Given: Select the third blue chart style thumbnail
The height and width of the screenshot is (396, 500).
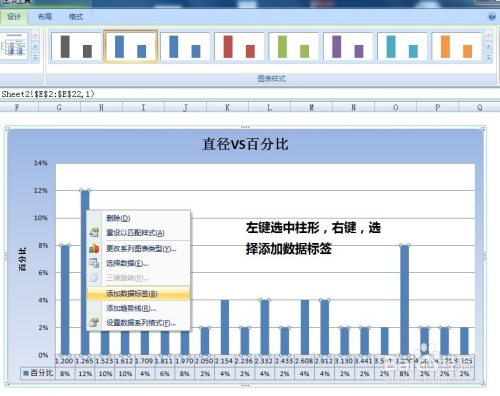Looking at the screenshot, I should coord(185,47).
